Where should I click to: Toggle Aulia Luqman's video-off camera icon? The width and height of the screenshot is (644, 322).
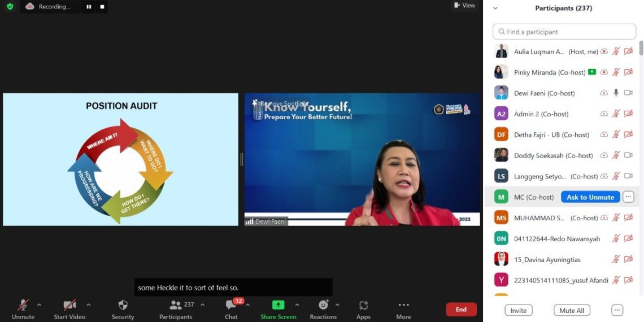pos(628,51)
